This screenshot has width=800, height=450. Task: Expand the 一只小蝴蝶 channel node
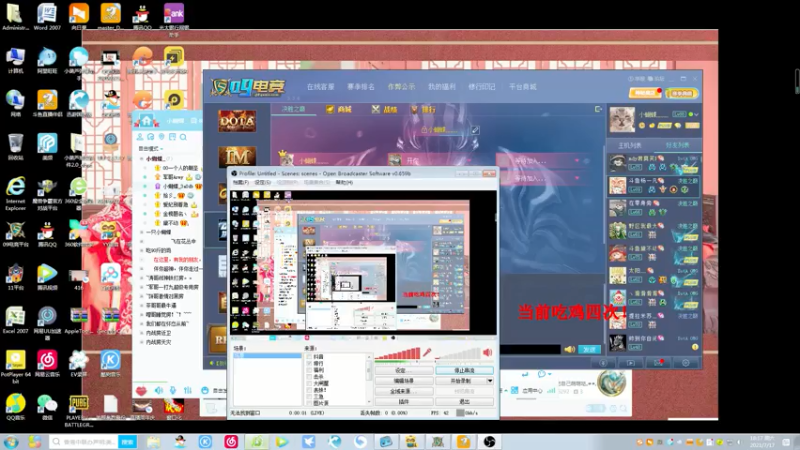(142, 232)
